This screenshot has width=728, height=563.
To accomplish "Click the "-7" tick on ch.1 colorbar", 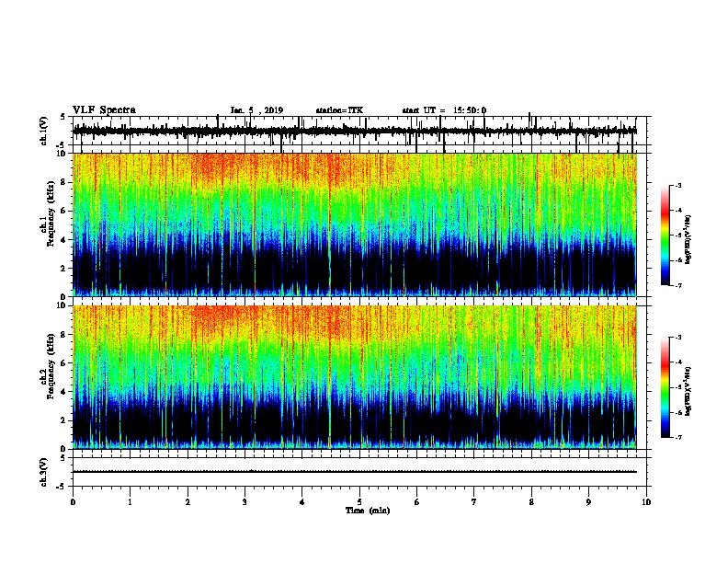I will point(678,285).
